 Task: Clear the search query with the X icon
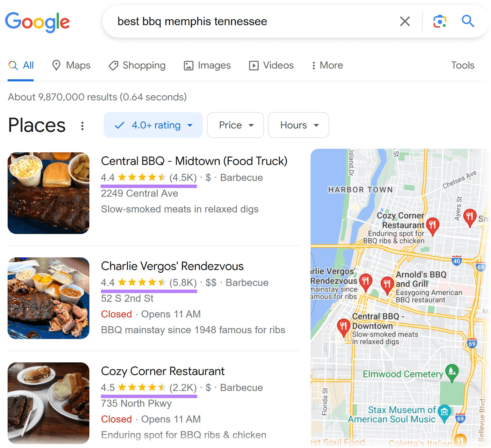405,21
